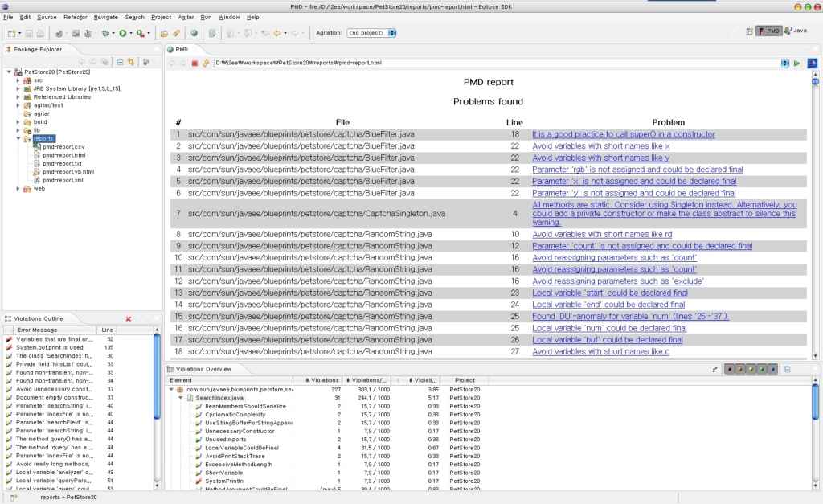Select pmd-report.txt in Package Explorer

63,164
